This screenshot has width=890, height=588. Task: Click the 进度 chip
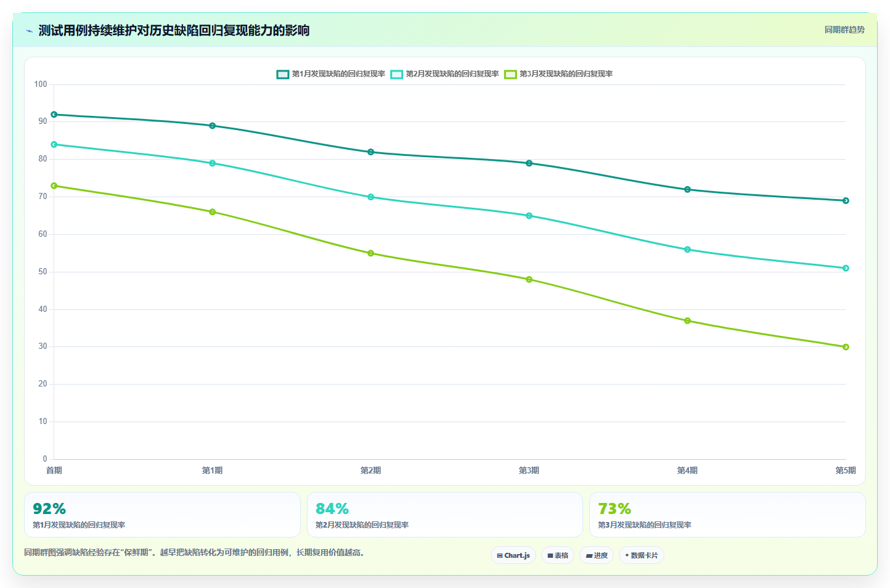pos(597,555)
